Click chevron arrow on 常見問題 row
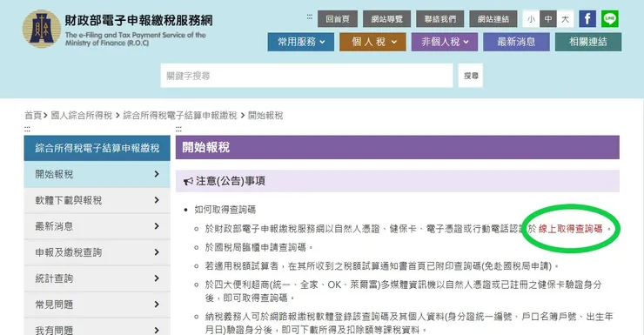The height and width of the screenshot is (335, 644). coord(157,305)
